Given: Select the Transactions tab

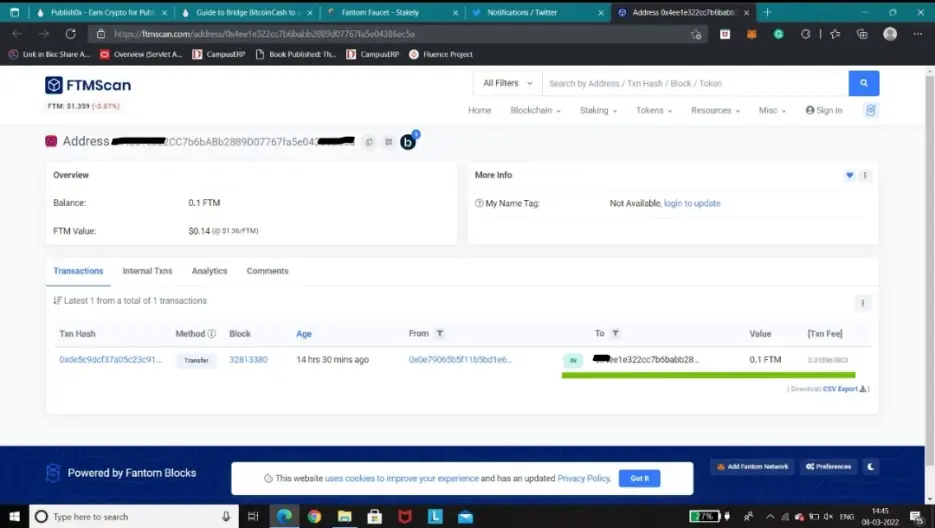Looking at the screenshot, I should (78, 271).
